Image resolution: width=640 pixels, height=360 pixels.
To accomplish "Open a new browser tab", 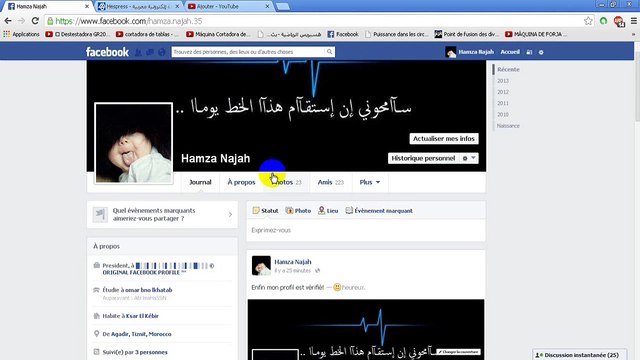I will pos(282,7).
